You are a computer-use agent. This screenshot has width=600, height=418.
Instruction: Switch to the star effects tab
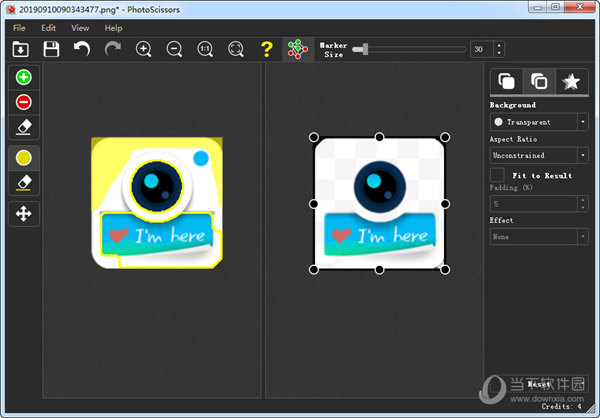[x=570, y=81]
